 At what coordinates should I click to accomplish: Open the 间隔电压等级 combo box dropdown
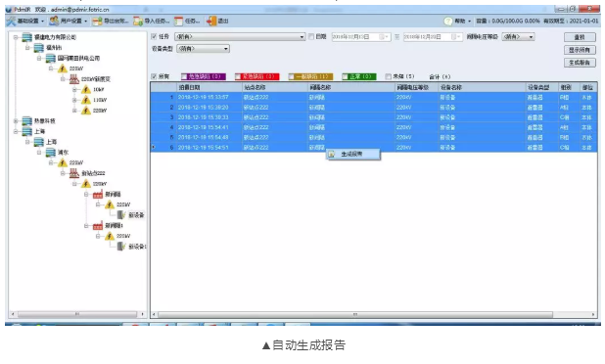coord(531,37)
